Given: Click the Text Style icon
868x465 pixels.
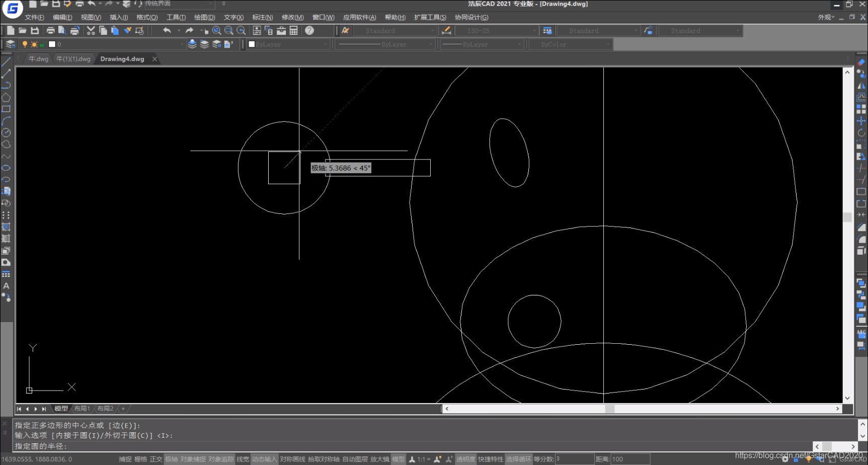Looking at the screenshot, I should pos(346,31).
